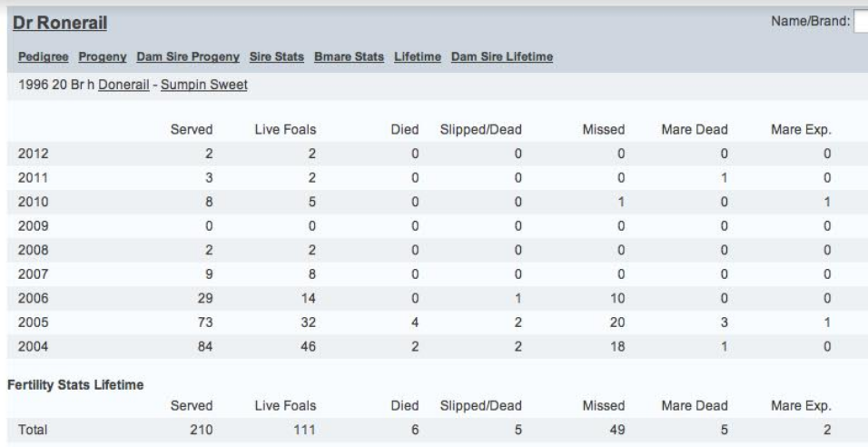The image size is (868, 447).
Task: Click the Served column header
Action: pyautogui.click(x=192, y=130)
